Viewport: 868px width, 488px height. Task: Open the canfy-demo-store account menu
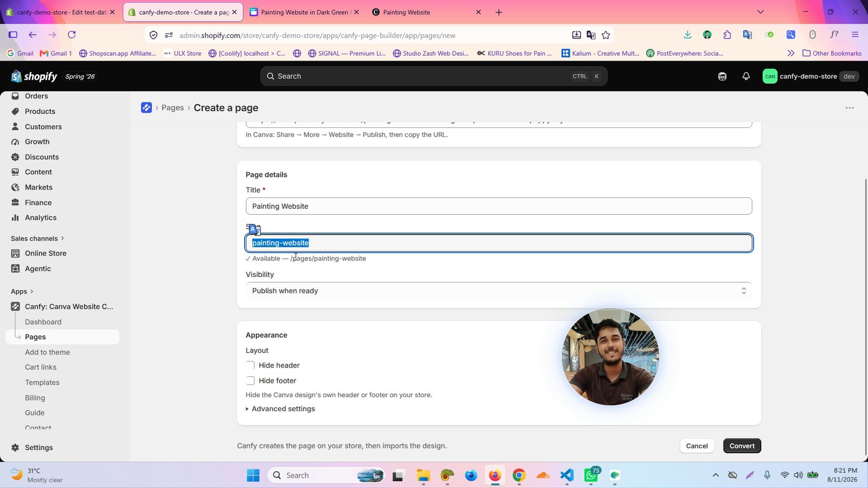point(810,76)
